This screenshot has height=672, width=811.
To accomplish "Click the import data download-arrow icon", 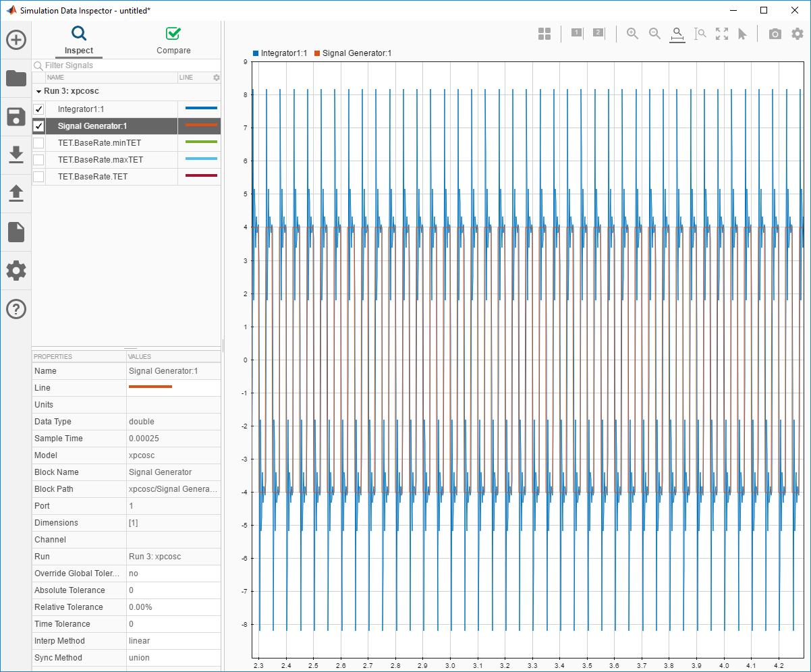I will (16, 155).
